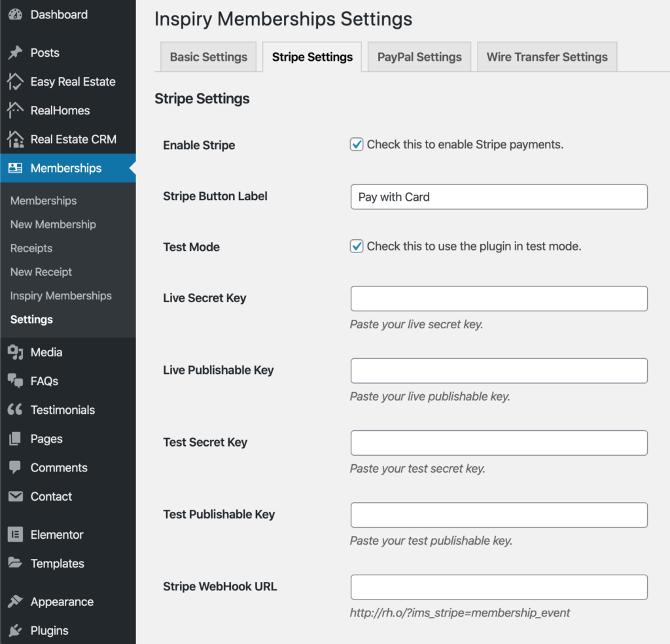Click the Stripe Button Label field
The width and height of the screenshot is (670, 644).
499,197
